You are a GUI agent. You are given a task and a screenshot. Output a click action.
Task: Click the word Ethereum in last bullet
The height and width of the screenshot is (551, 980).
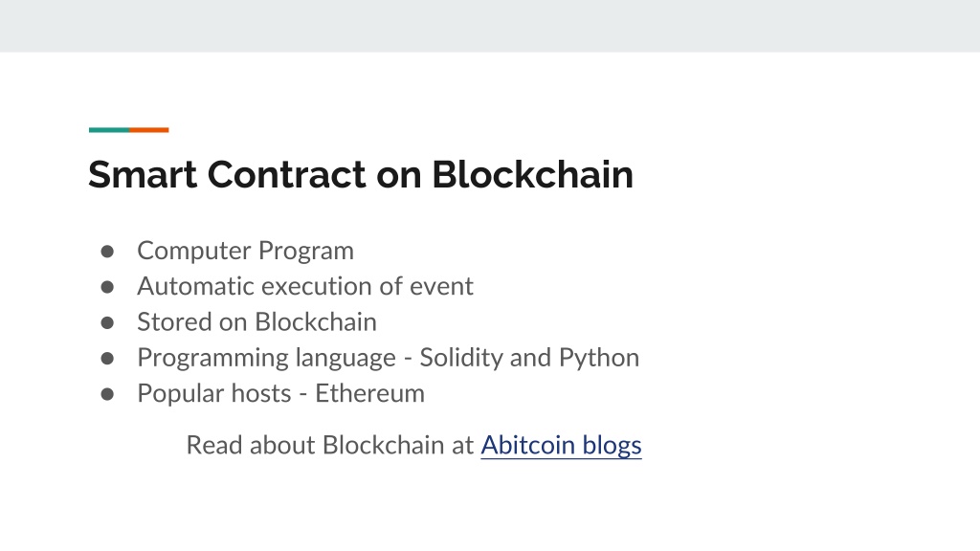pos(369,393)
